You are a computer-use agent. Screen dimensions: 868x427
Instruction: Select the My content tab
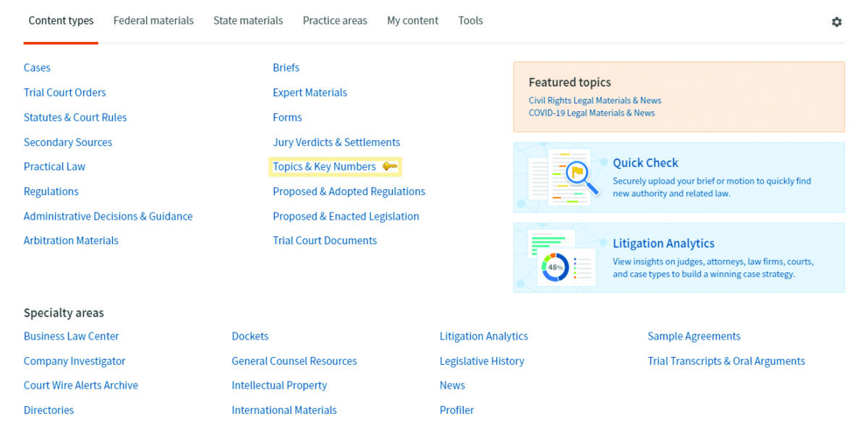coord(412,21)
